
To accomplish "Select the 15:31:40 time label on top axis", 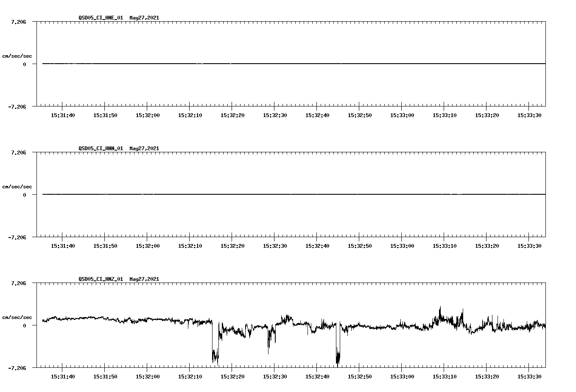I will (x=62, y=115).
